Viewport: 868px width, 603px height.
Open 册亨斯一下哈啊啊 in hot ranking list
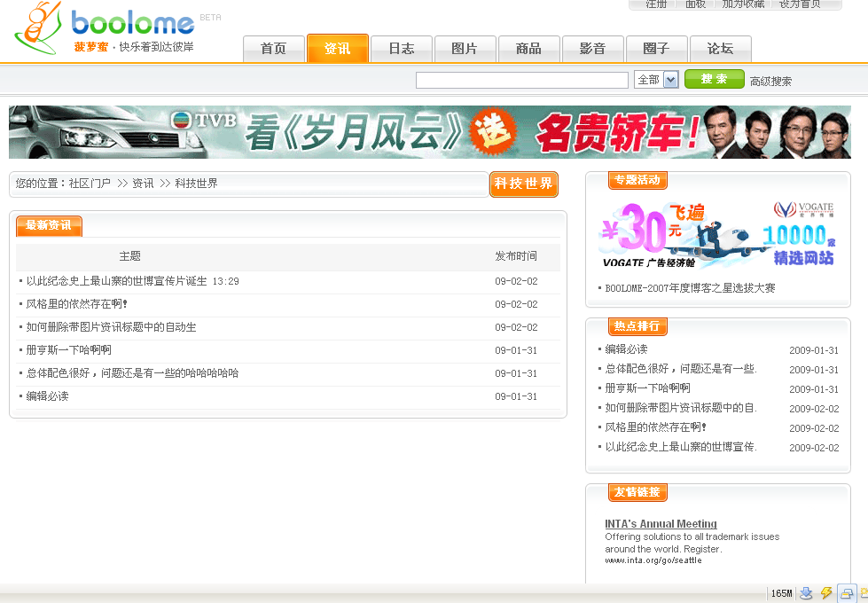click(x=648, y=388)
